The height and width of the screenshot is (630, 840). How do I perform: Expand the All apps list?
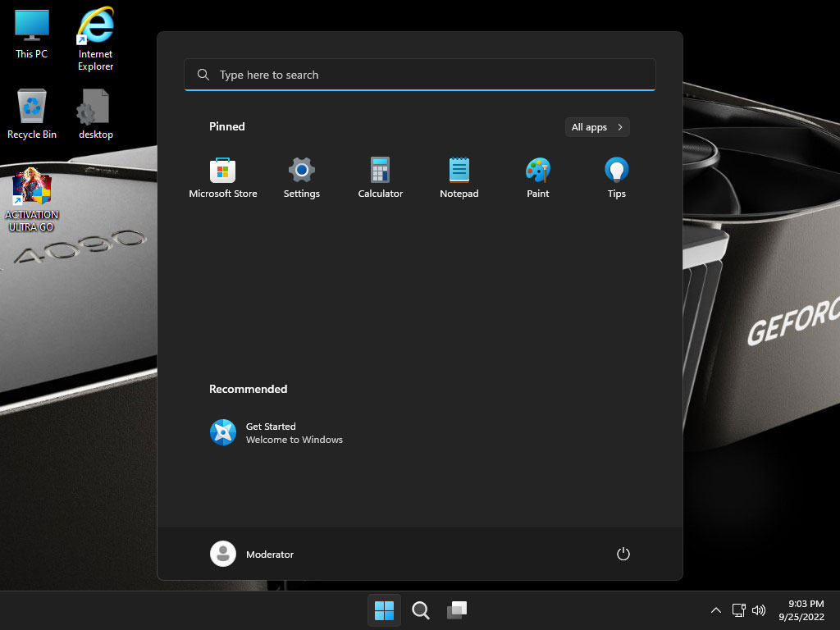[x=597, y=127]
